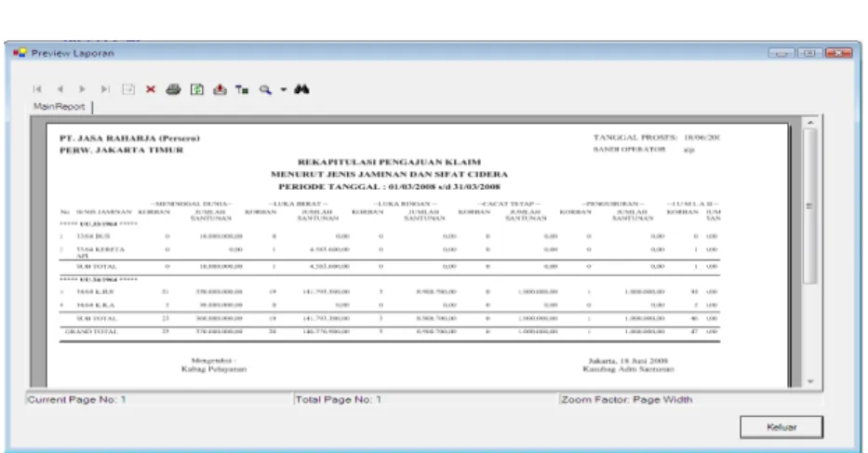Jump to the last report page

(105, 89)
